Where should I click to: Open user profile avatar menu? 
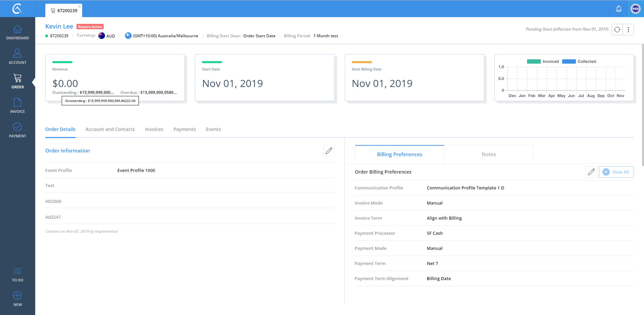pos(635,9)
